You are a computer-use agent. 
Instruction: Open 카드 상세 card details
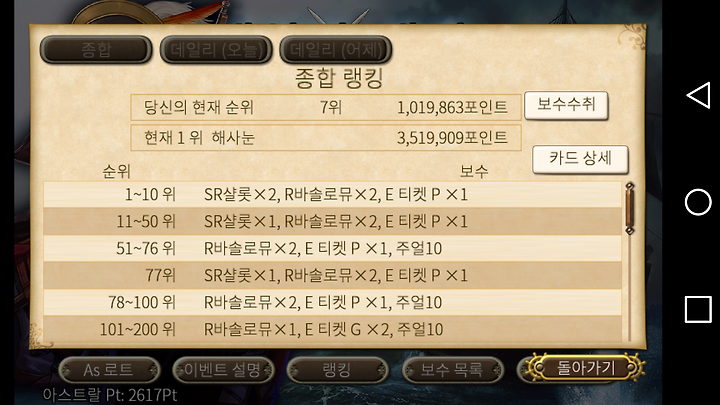tap(580, 159)
